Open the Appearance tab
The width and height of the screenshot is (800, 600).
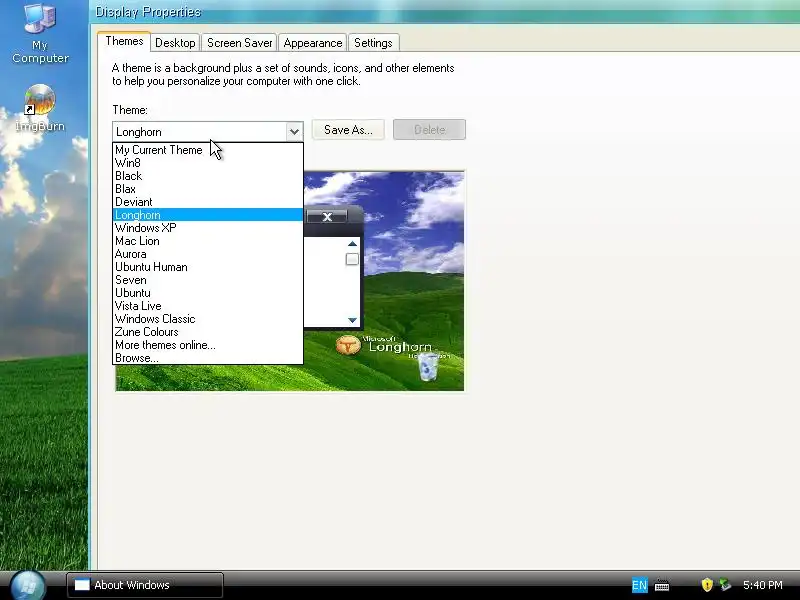[x=313, y=43]
